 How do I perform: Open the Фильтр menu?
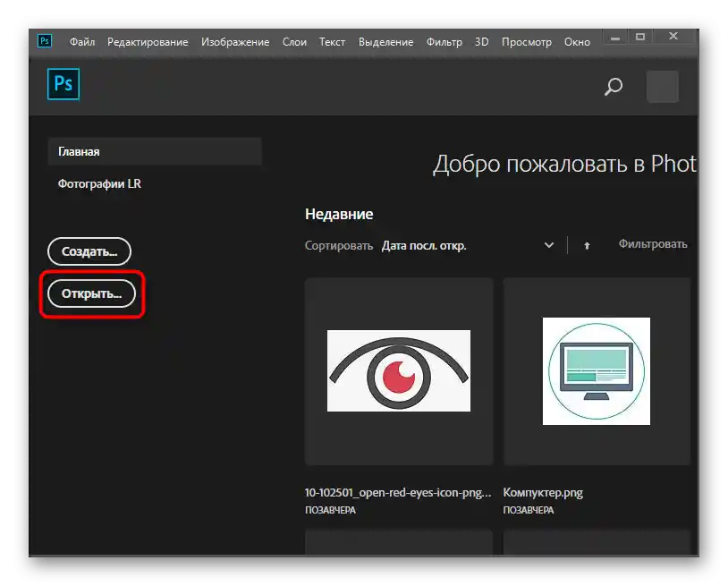coord(444,42)
